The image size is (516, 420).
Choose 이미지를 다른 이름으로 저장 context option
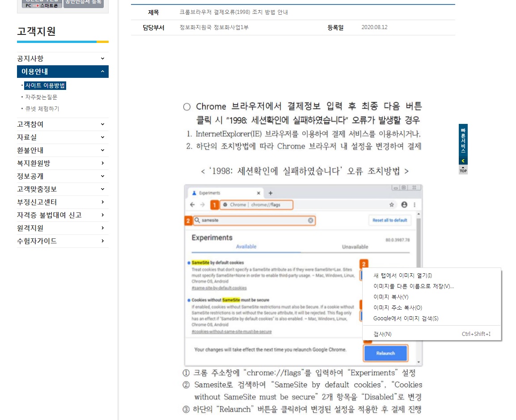click(432, 286)
